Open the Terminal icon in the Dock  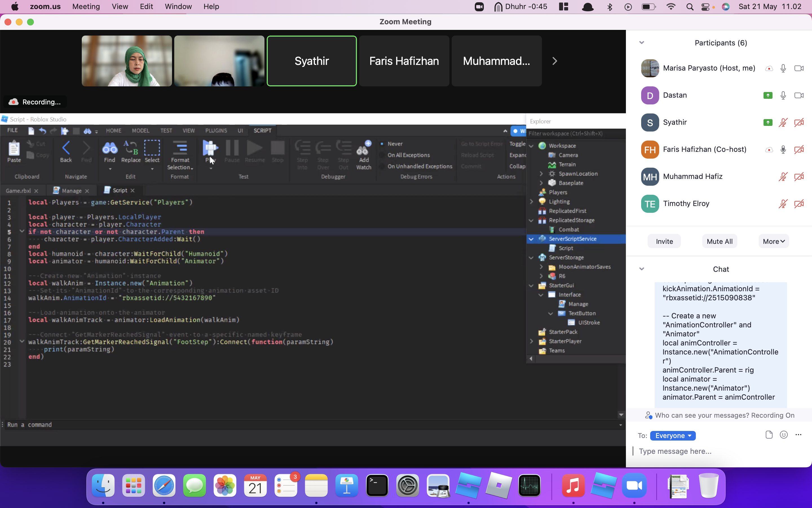pyautogui.click(x=377, y=485)
